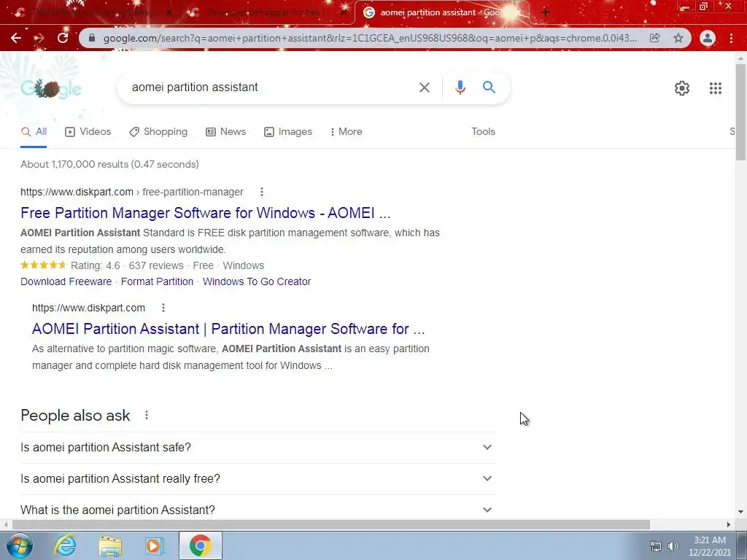The image size is (747, 560).
Task: Click the 'About 1,170,000 results' text
Action: point(109,164)
